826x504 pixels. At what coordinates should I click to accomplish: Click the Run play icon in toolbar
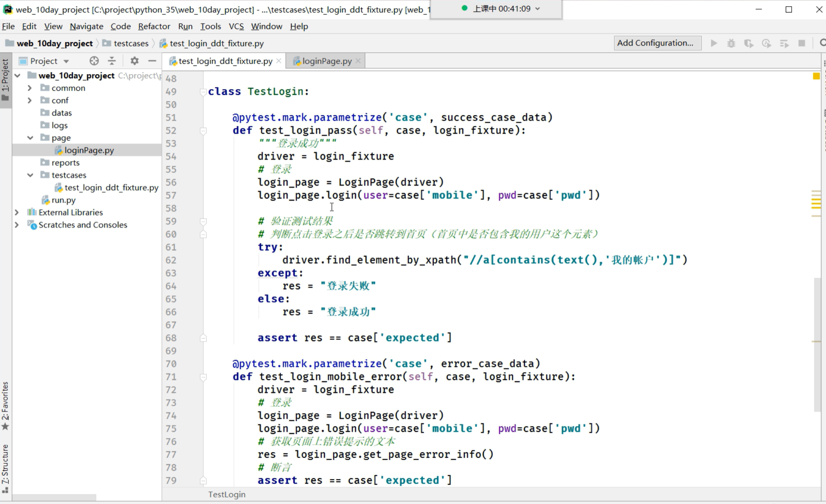[714, 43]
